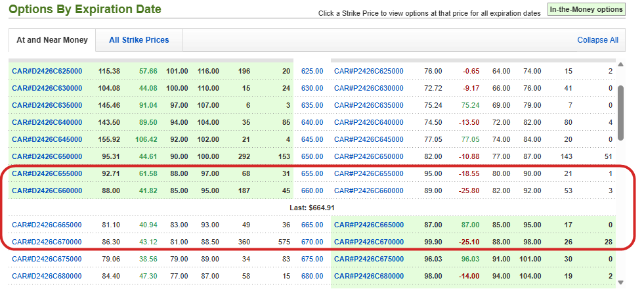This screenshot has height=293, width=644.
Task: Select strike price 680.00
Action: [312, 276]
